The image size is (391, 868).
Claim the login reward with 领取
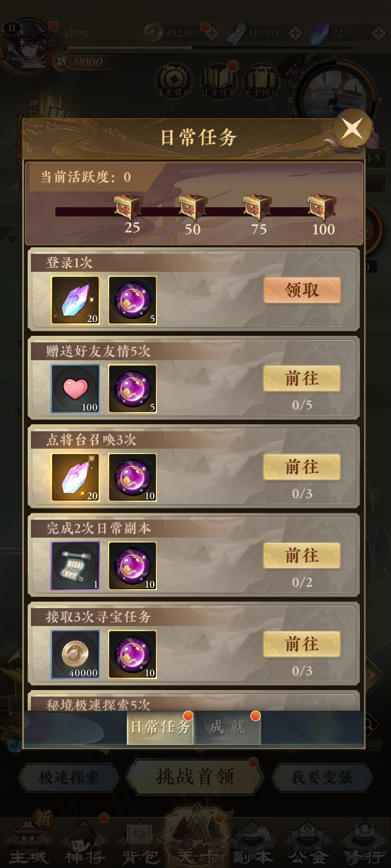click(x=302, y=290)
